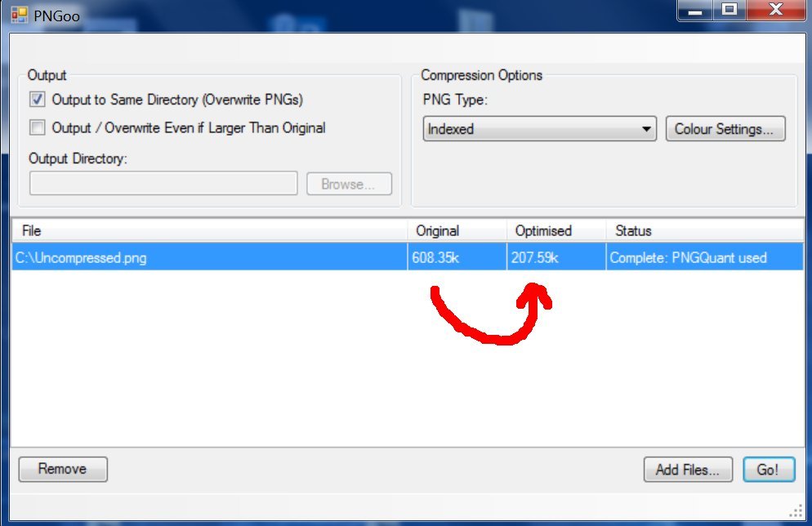The height and width of the screenshot is (526, 812).
Task: Click the Remove button
Action: [x=63, y=470]
